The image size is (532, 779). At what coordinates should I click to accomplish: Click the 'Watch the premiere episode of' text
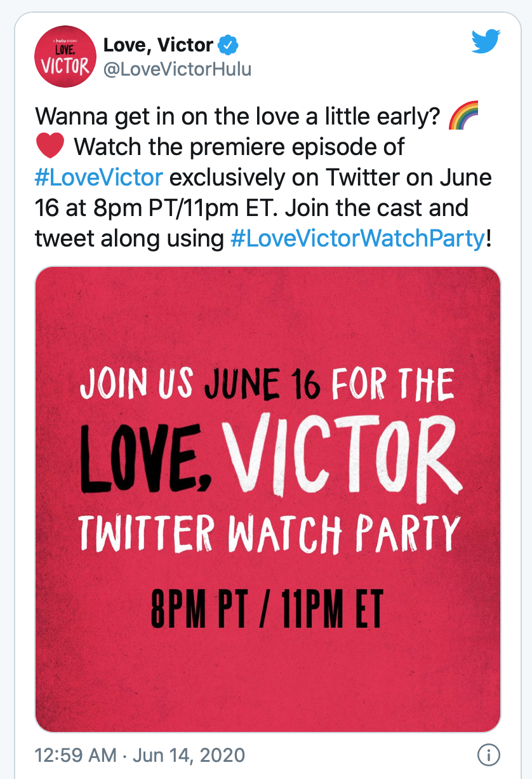[239, 147]
